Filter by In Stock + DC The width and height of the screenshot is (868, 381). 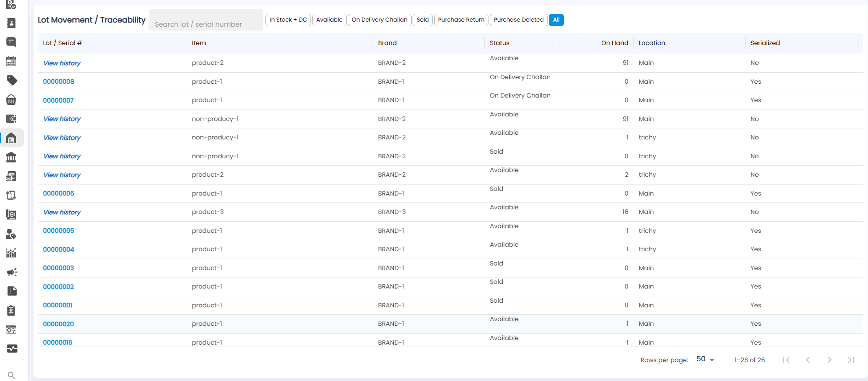point(288,20)
